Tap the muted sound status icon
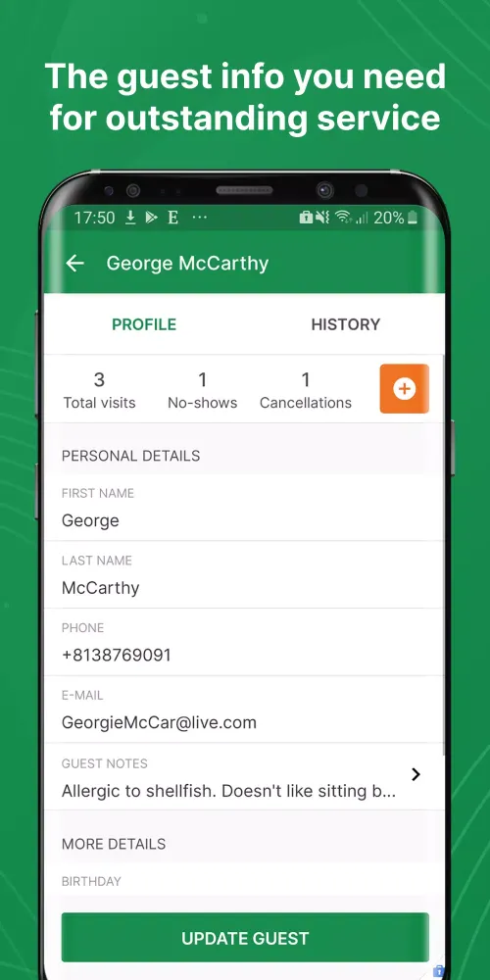The image size is (490, 980). (322, 218)
